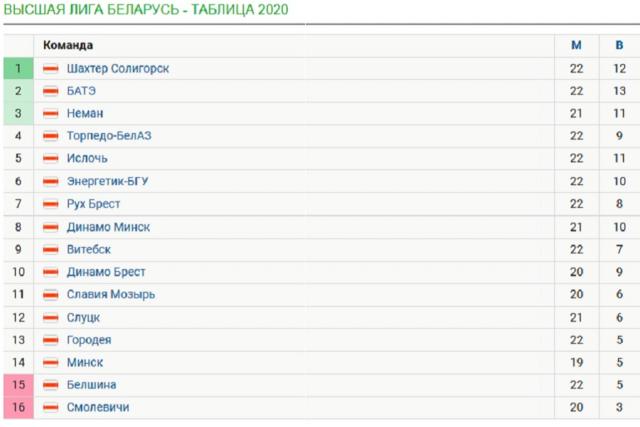Click the flag icon next to Славия Мозырь
The width and height of the screenshot is (640, 427).
(51, 294)
